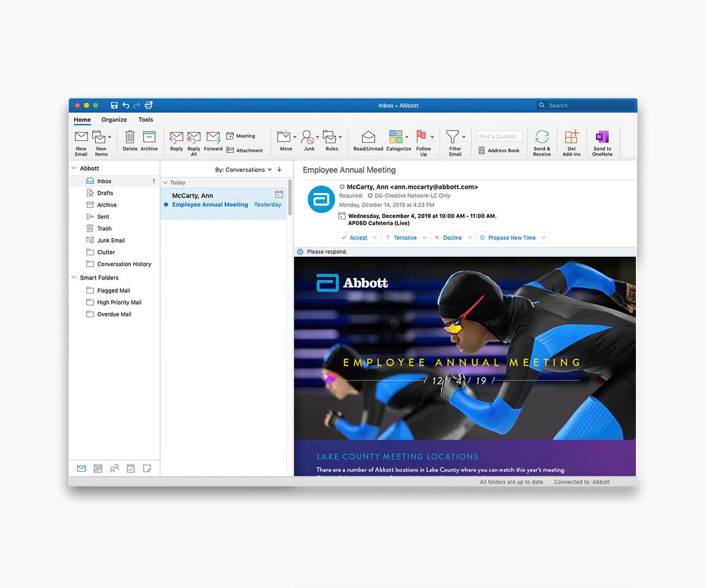Screen dimensions: 706x588
Task: Reverse the sort order with the arrow
Action: tap(279, 170)
